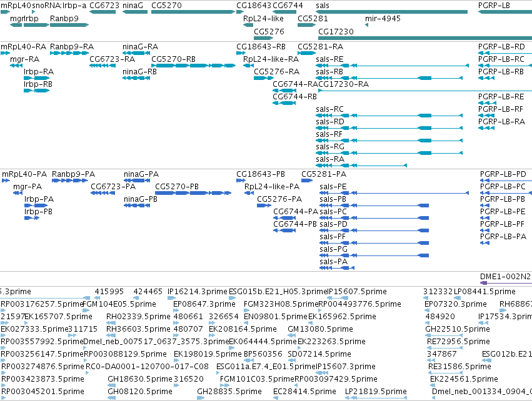This screenshot has width=532, height=401.
Task: Select the CG18643 gene label in top track
Action: tap(254, 6)
